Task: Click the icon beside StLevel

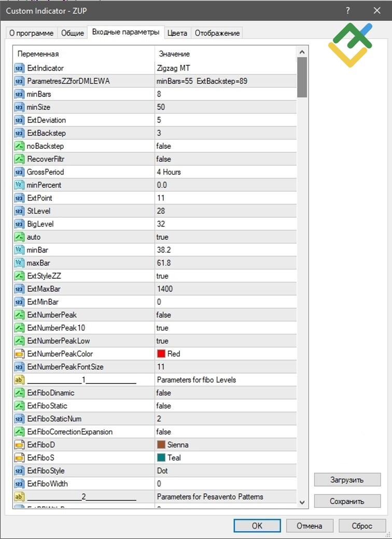Action: 19,211
